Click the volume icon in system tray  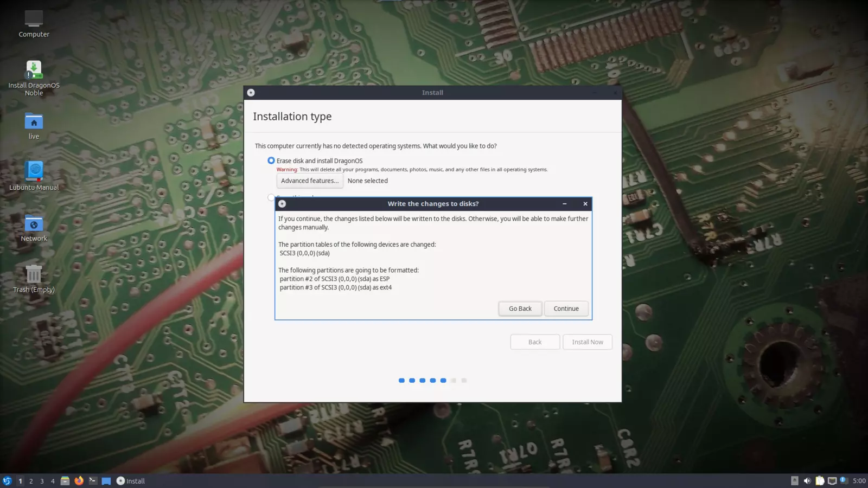807,481
